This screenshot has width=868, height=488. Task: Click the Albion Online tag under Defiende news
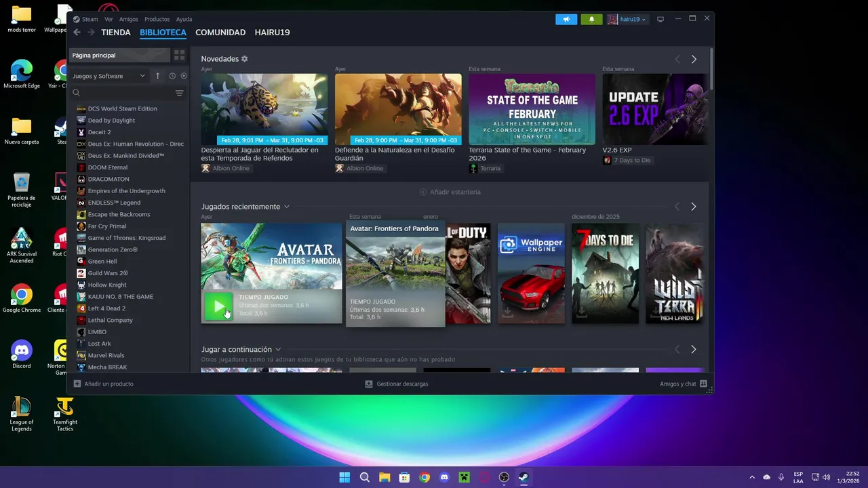[360, 168]
